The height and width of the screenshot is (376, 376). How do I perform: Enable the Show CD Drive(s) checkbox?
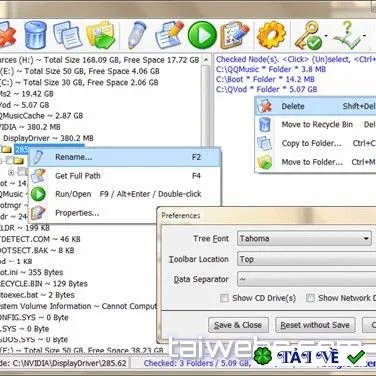tap(224, 298)
